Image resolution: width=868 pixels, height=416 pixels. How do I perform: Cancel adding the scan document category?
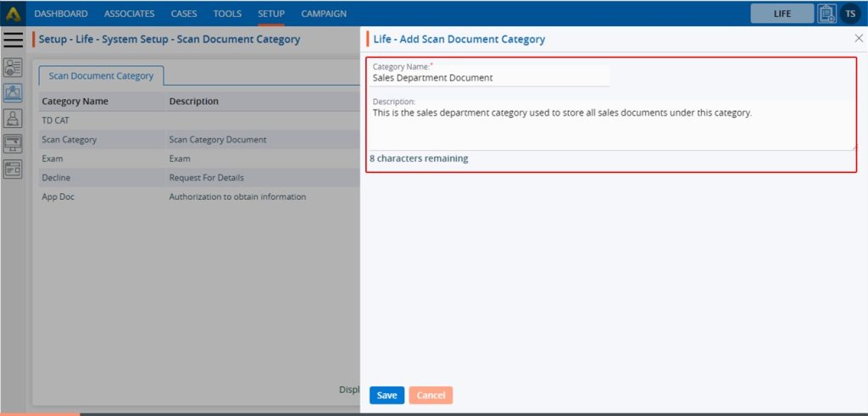431,395
